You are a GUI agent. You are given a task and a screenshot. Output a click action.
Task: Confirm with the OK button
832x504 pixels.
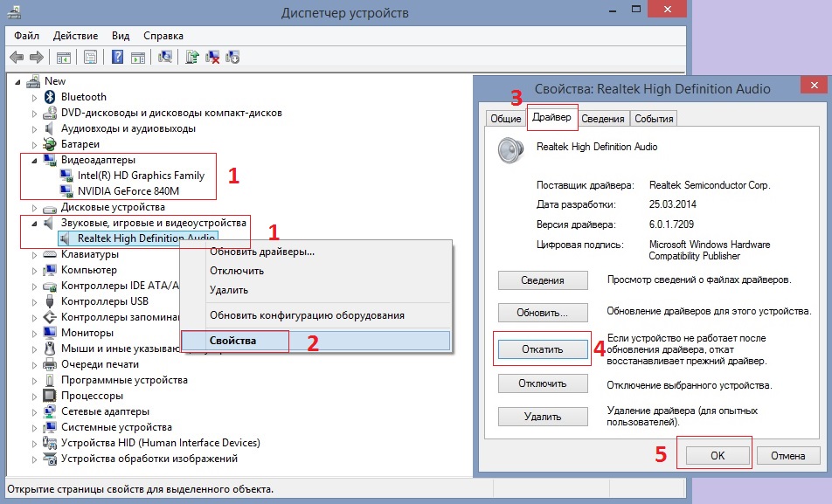pos(718,456)
